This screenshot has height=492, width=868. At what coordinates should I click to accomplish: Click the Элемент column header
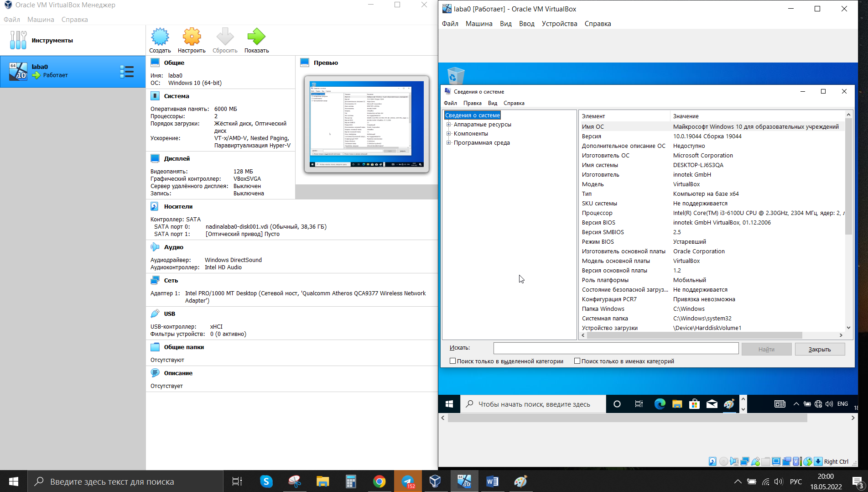(624, 116)
